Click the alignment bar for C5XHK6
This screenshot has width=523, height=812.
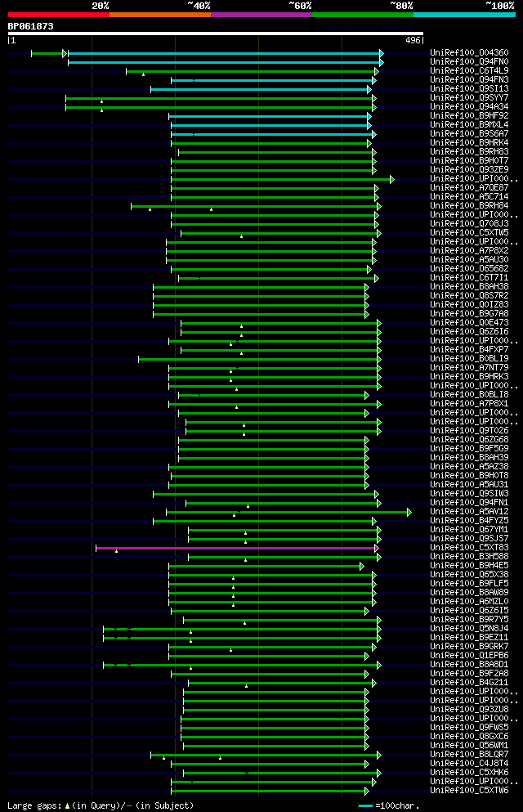(x=283, y=774)
